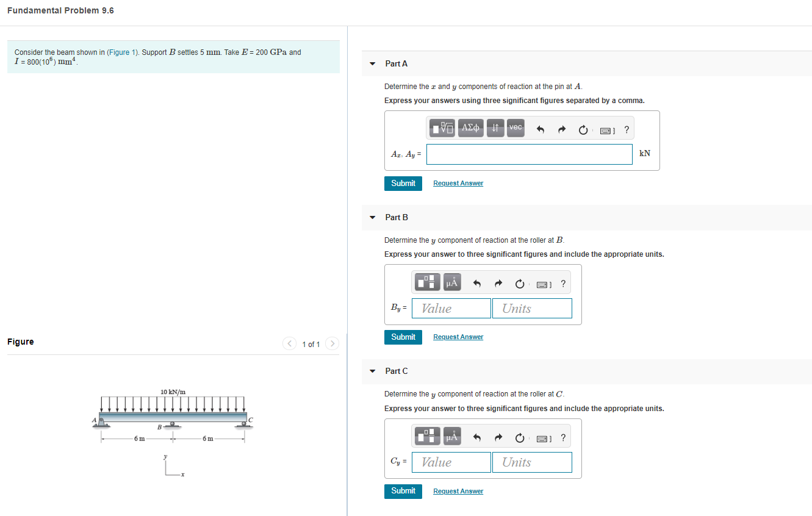Viewport: 812px width, 516px height.
Task: Click the up-down arrows tool in Part A
Action: pyautogui.click(x=495, y=127)
